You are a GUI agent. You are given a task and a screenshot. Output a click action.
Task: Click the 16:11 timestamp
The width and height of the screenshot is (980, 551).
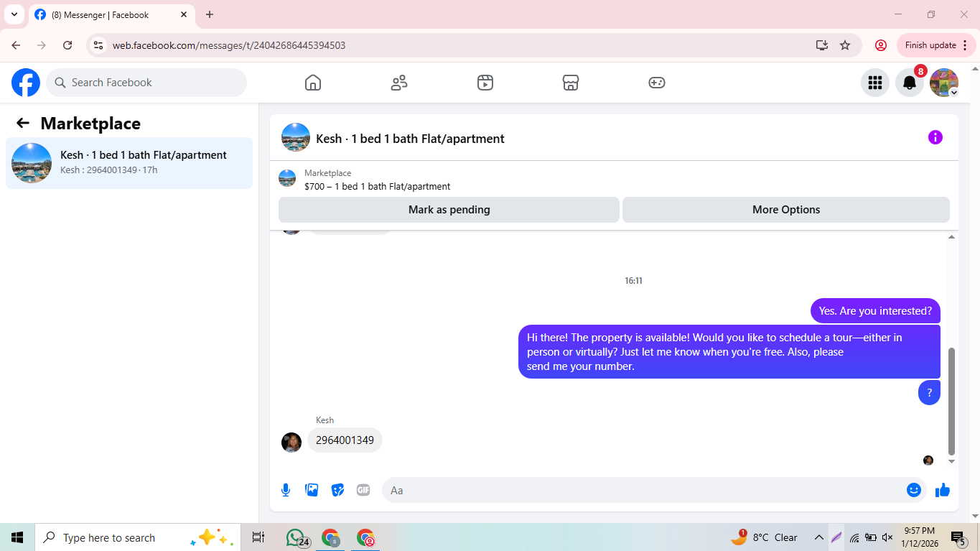click(x=633, y=281)
